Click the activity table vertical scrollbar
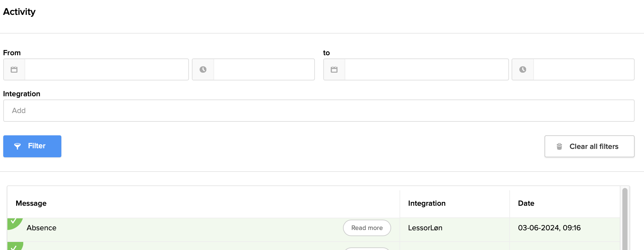This screenshot has width=644, height=250. (x=625, y=220)
